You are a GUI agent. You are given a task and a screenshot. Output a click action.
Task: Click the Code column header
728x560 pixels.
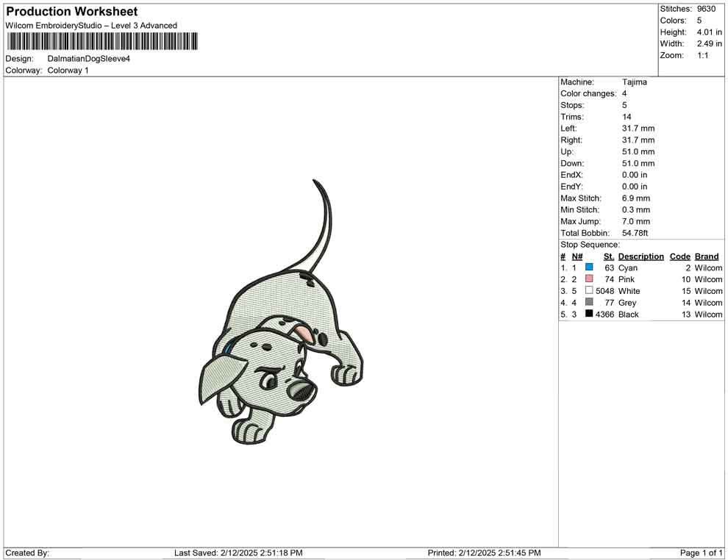[x=679, y=256]
